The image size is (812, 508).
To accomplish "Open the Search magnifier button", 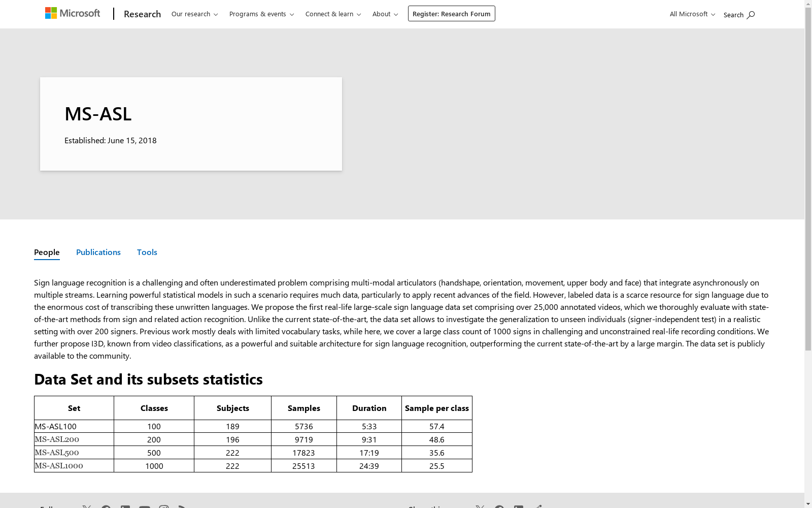I will pyautogui.click(x=739, y=15).
